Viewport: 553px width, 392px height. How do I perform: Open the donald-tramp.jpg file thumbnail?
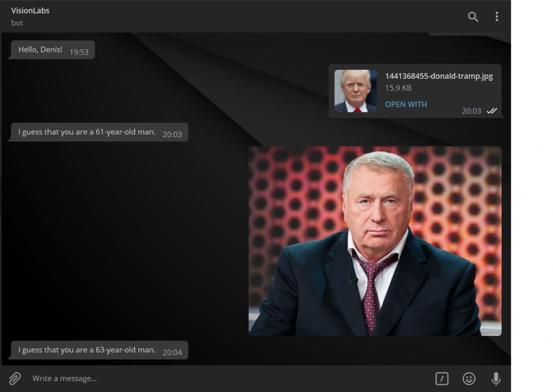pyautogui.click(x=355, y=91)
